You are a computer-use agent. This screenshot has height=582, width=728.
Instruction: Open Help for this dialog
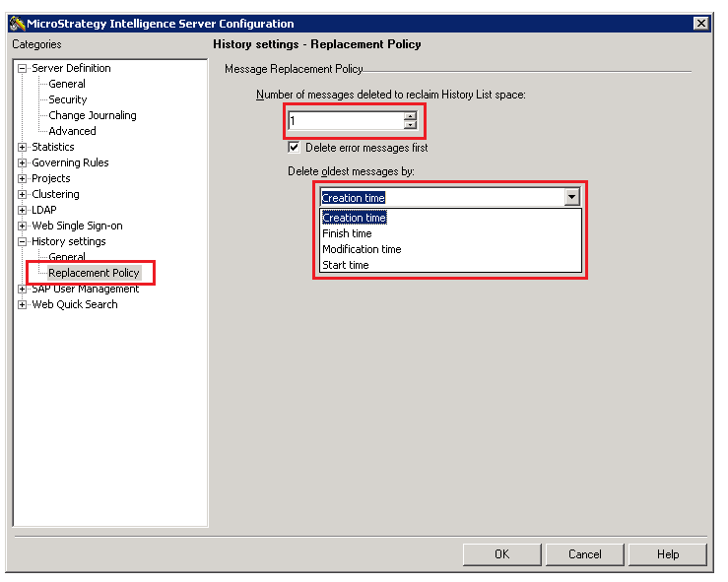pos(667,554)
